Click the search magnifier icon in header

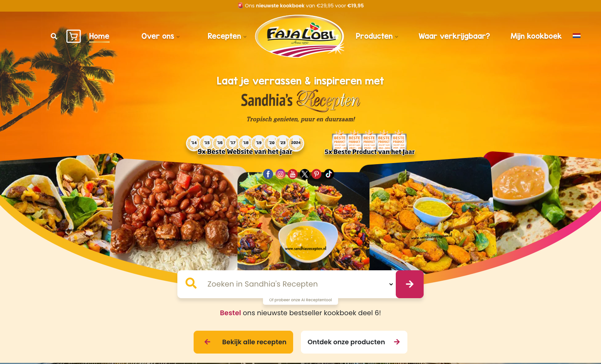coord(54,36)
